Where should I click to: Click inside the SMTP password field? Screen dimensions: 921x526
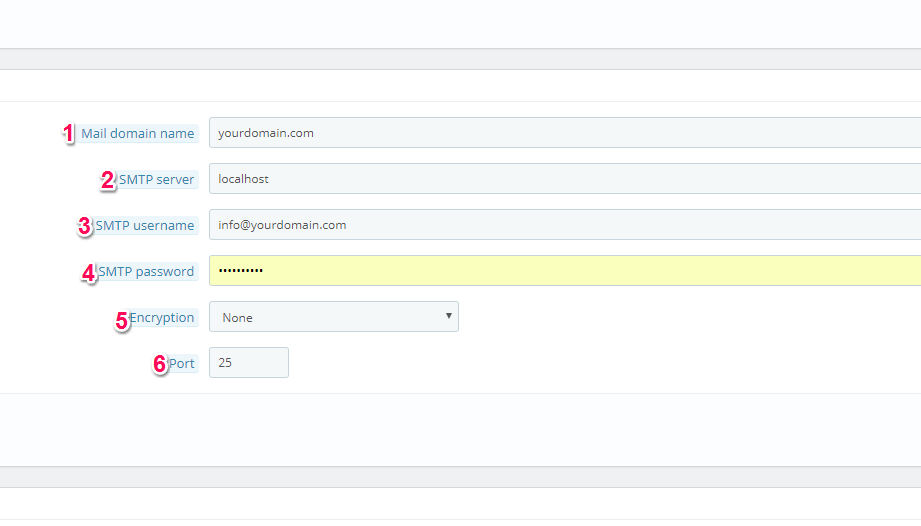[x=565, y=271]
